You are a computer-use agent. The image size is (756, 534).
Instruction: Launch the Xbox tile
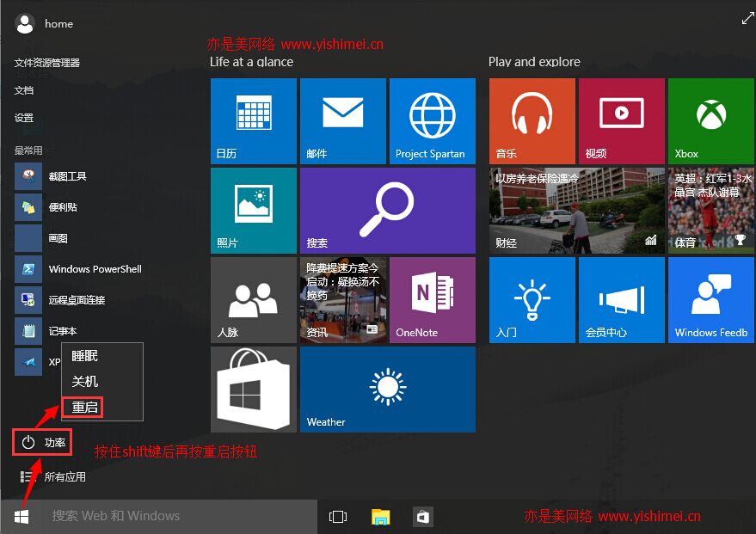point(711,121)
